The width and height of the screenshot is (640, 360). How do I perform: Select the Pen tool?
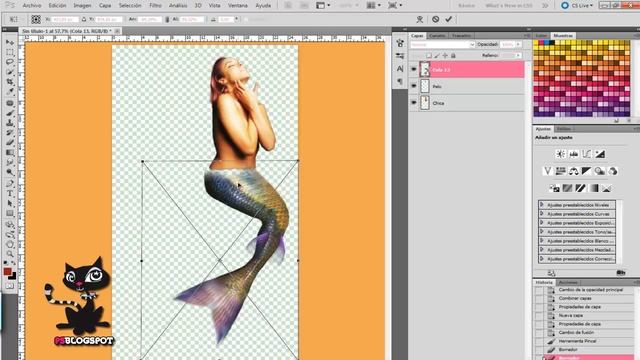pos(10,183)
